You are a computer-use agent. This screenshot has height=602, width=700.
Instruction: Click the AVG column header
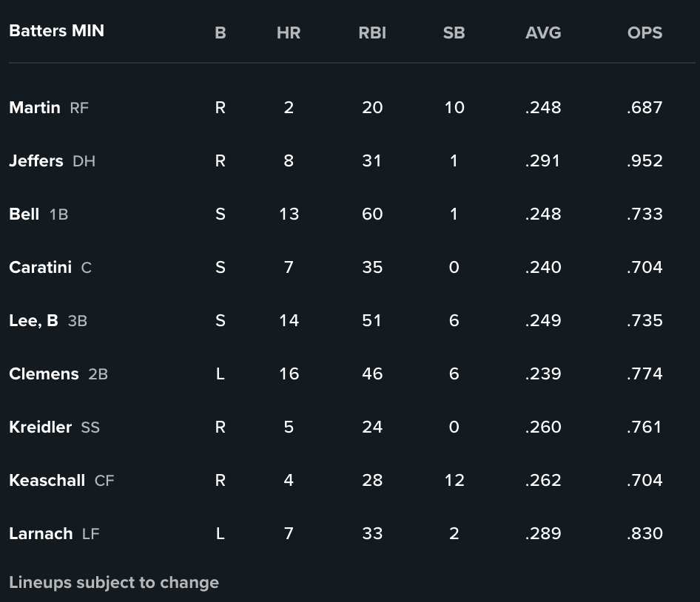(x=543, y=33)
